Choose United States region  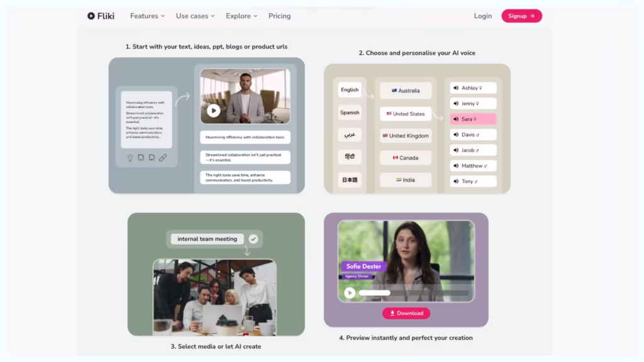[406, 114]
